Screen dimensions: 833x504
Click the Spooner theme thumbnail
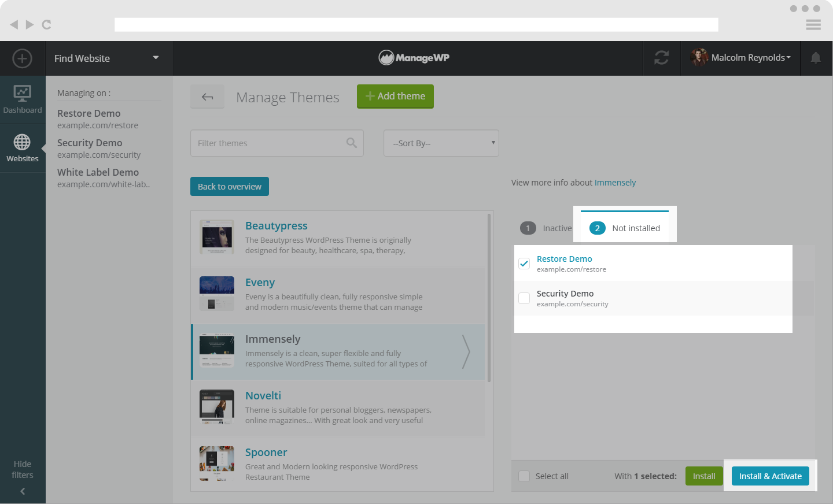[x=217, y=464]
